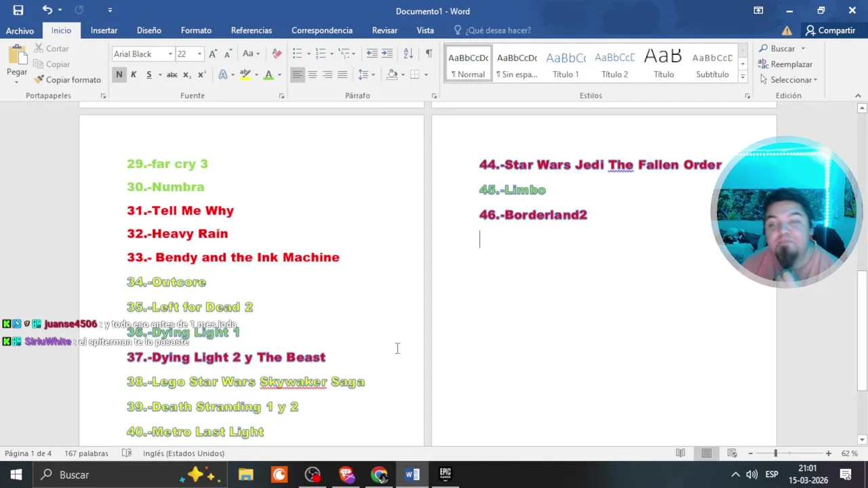Apply Superscript formatting

202,75
